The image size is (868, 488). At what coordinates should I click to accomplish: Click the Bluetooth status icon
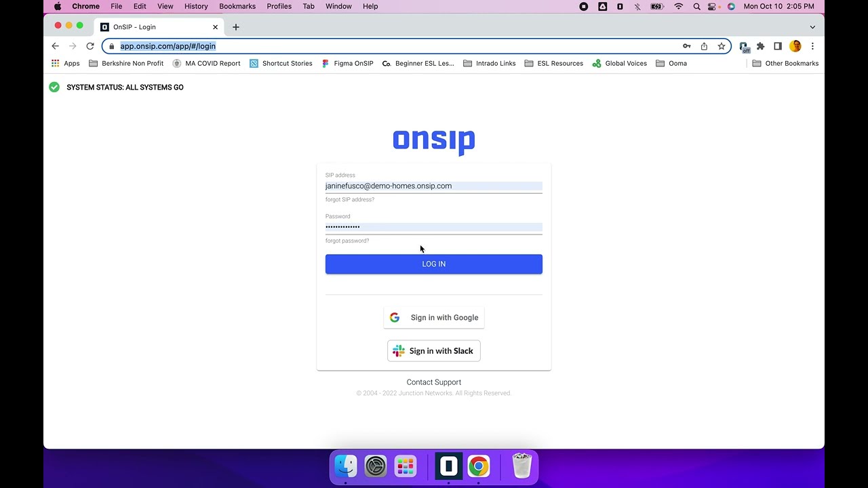coord(637,6)
